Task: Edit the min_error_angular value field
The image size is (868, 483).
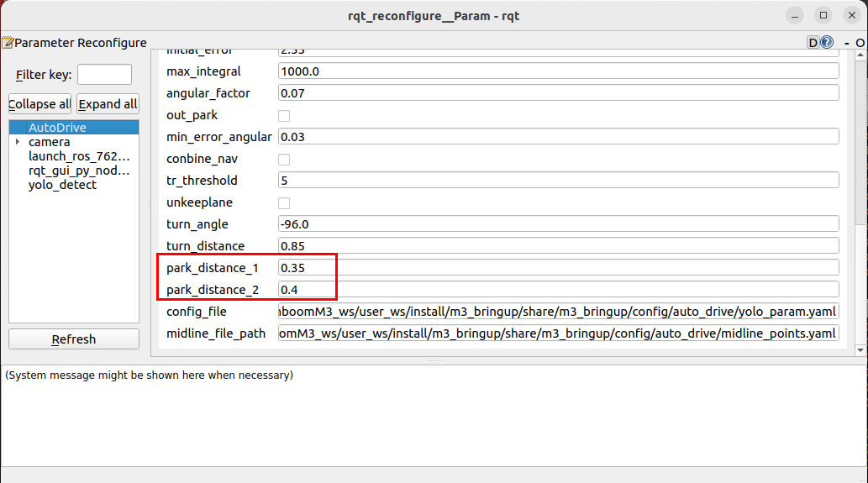Action: [559, 137]
